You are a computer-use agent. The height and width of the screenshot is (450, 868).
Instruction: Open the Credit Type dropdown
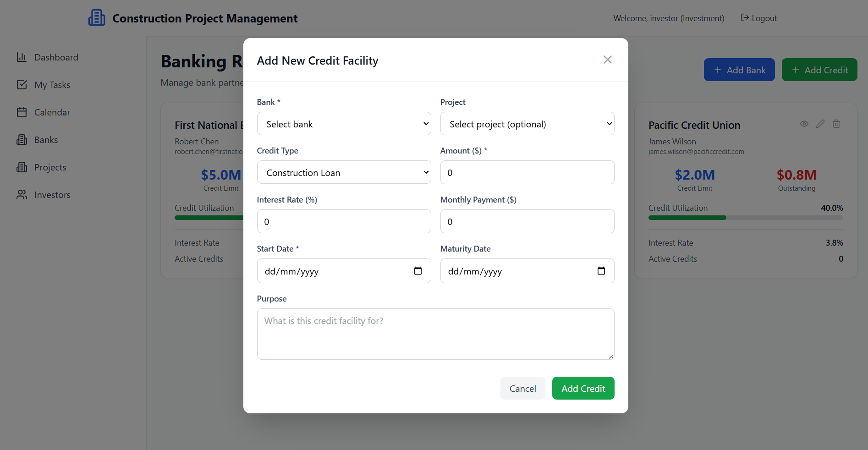pos(344,172)
